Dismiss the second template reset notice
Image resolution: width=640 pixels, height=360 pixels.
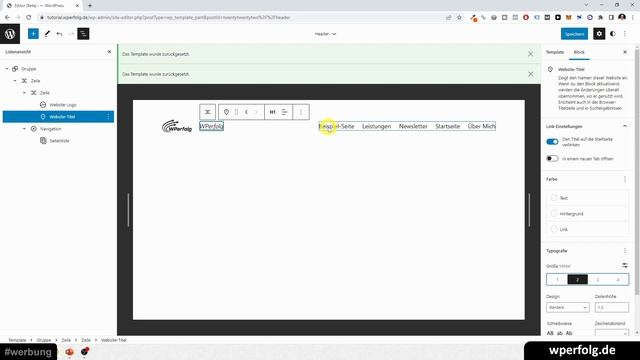(x=530, y=74)
